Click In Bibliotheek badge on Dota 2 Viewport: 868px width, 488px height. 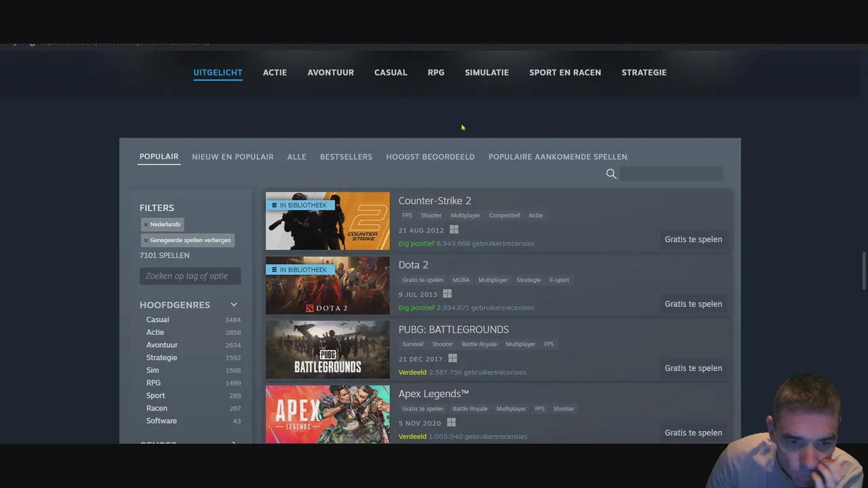(x=300, y=270)
